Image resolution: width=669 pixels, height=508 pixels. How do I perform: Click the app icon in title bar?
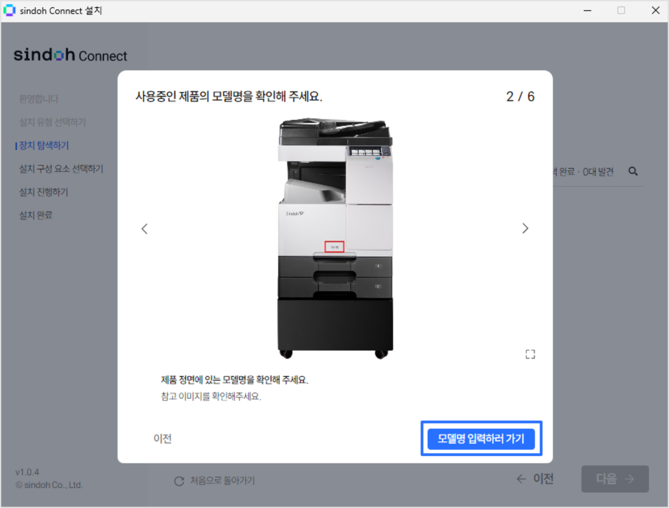(9, 10)
